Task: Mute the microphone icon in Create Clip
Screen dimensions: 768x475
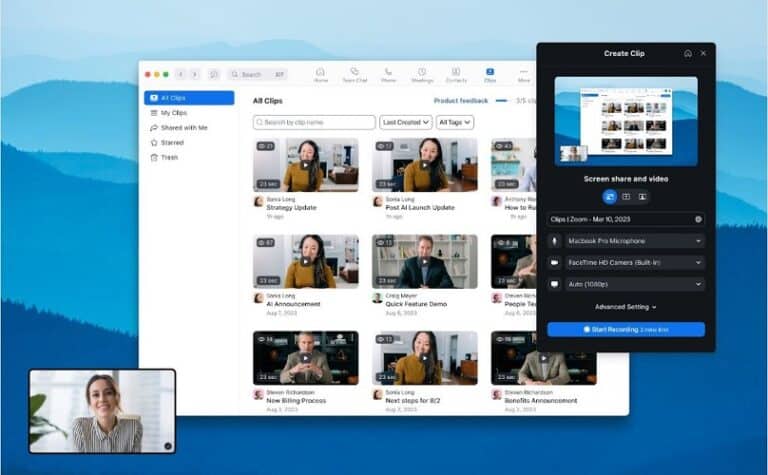Action: click(554, 241)
